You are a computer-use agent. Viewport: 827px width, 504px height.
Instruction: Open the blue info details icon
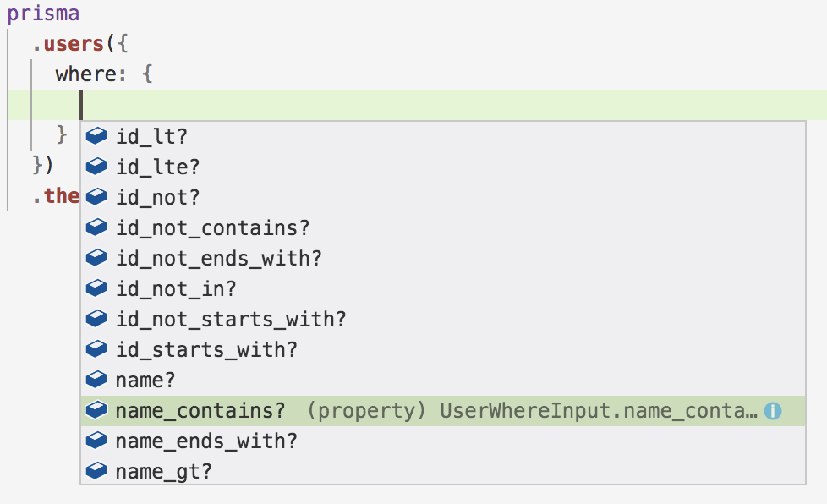tap(772, 411)
